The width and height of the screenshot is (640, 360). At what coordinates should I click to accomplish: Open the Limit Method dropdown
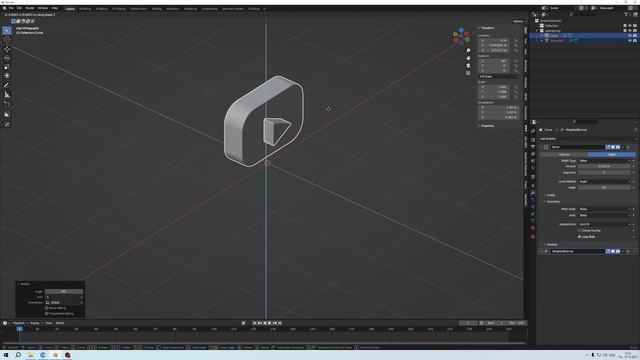604,182
